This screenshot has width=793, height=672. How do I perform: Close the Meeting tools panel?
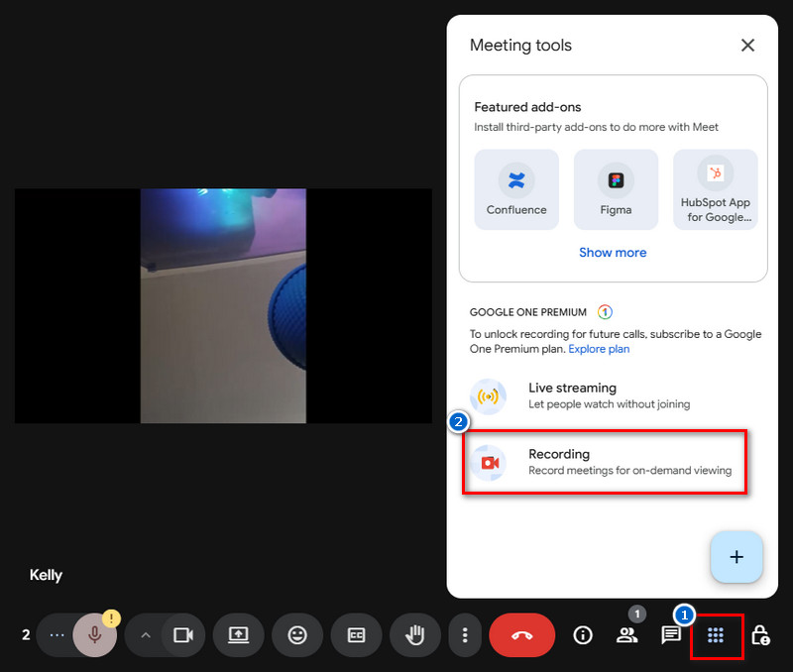[747, 45]
